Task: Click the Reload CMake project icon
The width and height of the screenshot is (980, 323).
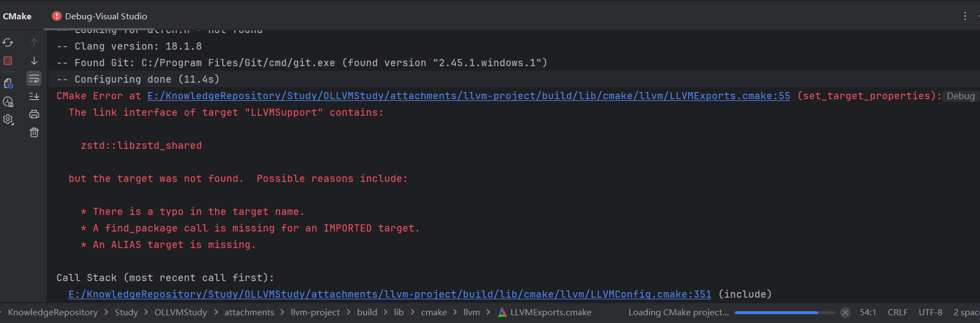Action: pyautogui.click(x=8, y=42)
